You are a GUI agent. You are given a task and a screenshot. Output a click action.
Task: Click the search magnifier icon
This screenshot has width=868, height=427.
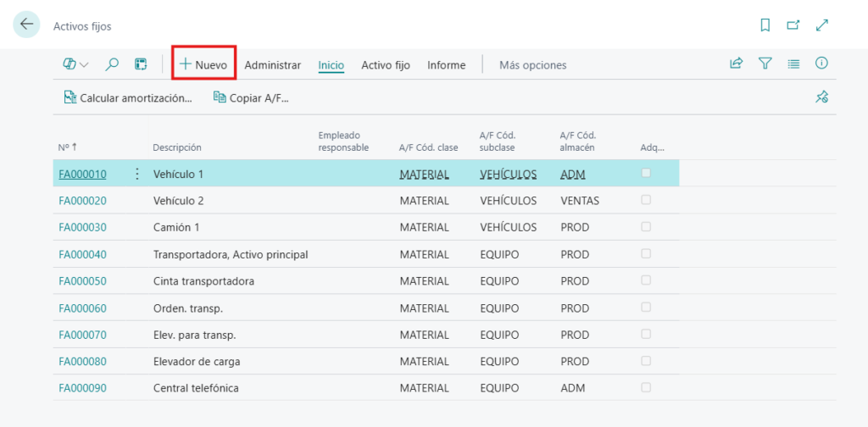(112, 64)
